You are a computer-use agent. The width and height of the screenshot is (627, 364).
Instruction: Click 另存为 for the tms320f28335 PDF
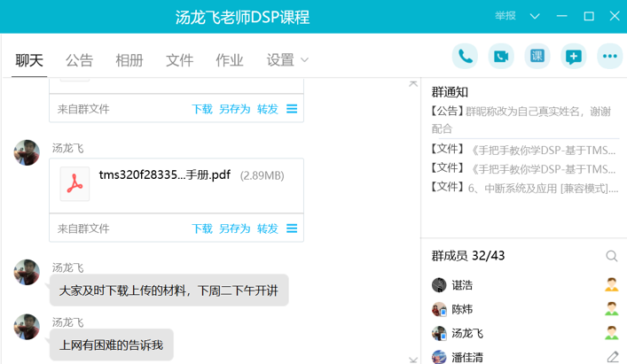click(x=234, y=228)
